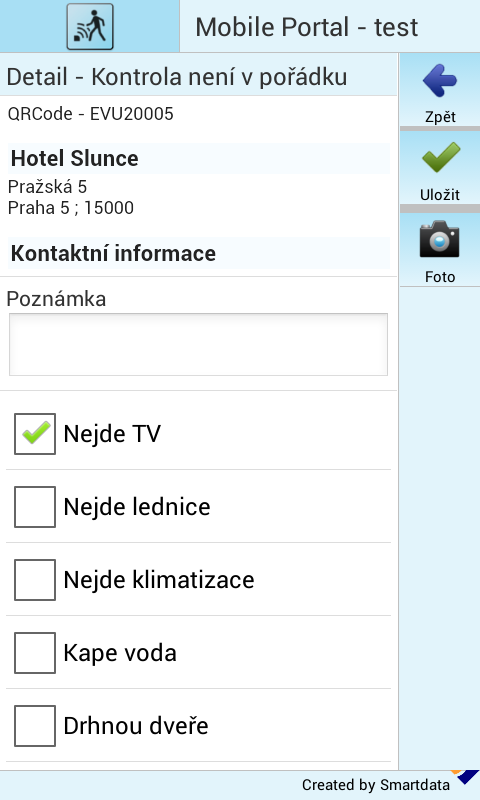This screenshot has height=800, width=480.
Task: Click the Mobile Portal - test title
Action: point(307,27)
